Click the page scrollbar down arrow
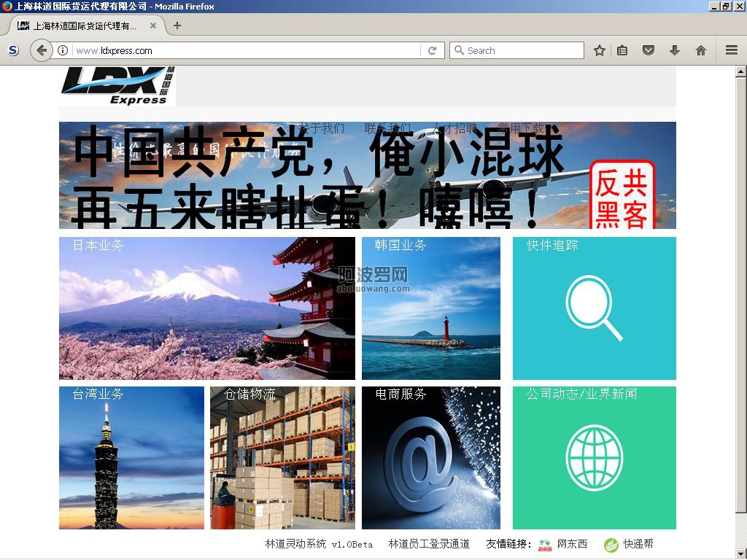This screenshot has height=560, width=747. [x=740, y=553]
